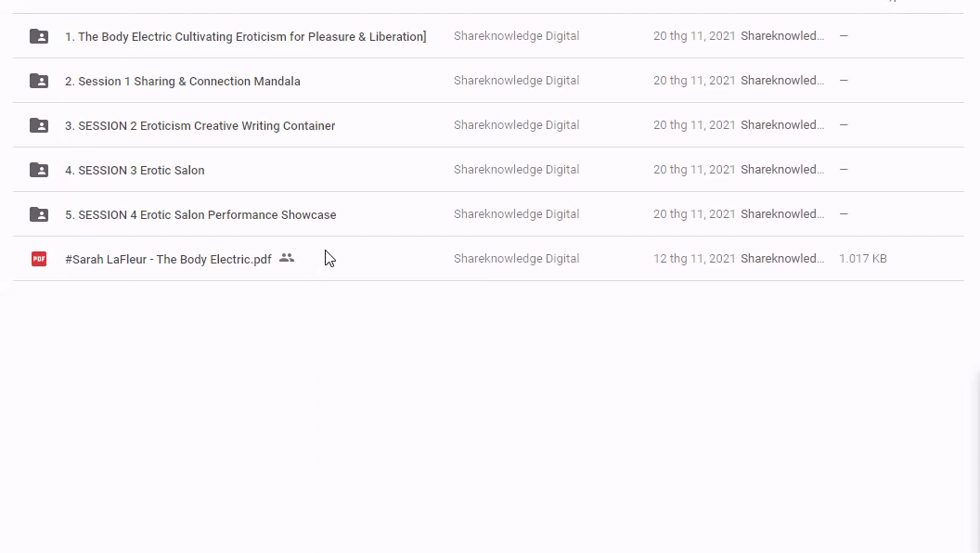Click folder icon for SESSION 4 Performance Showcase
This screenshot has height=553, width=980.
click(x=39, y=214)
